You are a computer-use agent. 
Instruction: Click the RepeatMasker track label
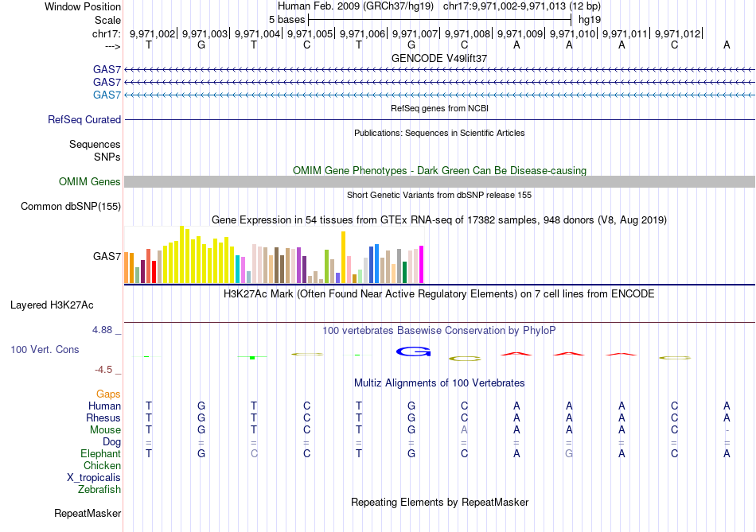tap(88, 514)
